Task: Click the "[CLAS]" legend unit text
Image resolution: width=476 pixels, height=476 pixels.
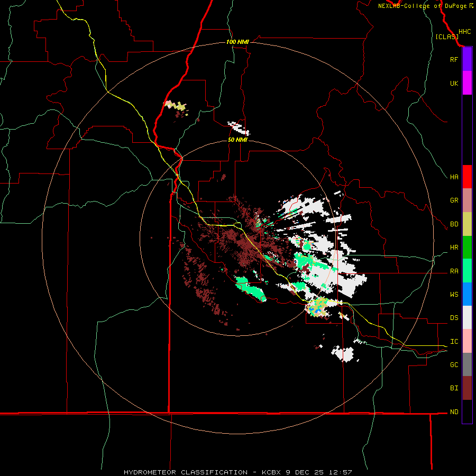Action: click(447, 36)
